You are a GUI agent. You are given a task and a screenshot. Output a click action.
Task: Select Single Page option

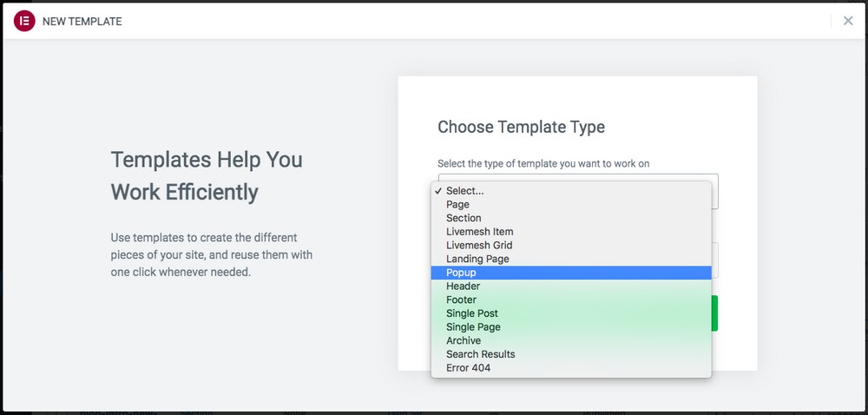point(571,327)
